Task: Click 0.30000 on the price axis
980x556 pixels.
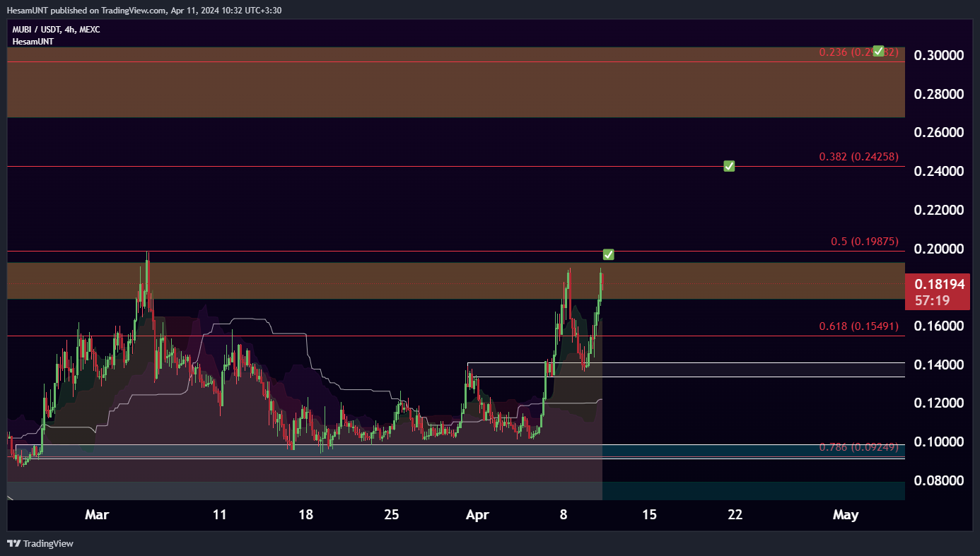Action: click(x=939, y=55)
